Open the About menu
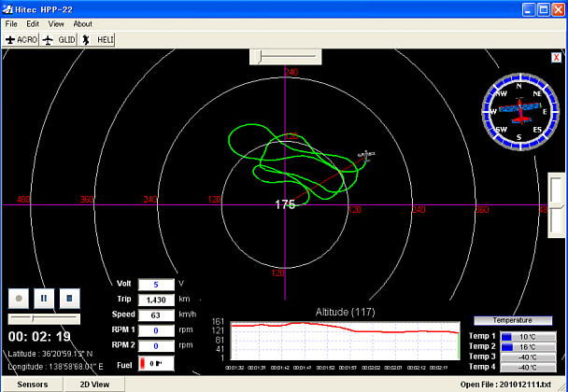The height and width of the screenshot is (392, 568). pyautogui.click(x=83, y=23)
